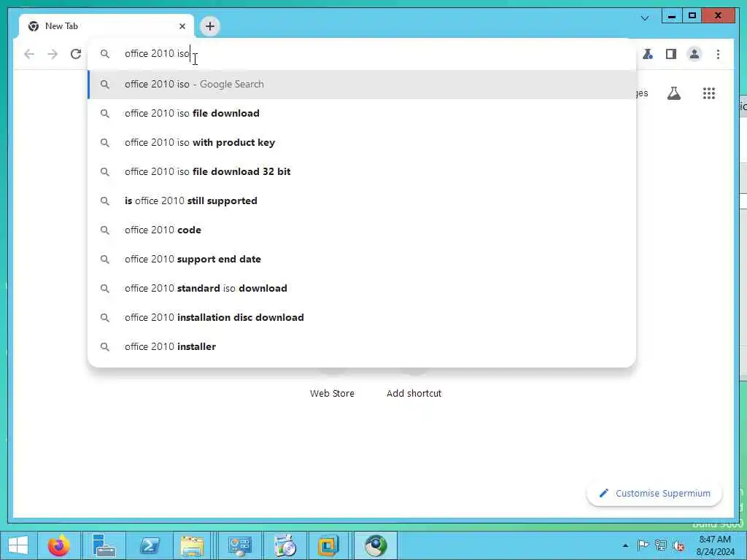Toggle the side panel icon
This screenshot has width=747, height=560.
click(671, 54)
